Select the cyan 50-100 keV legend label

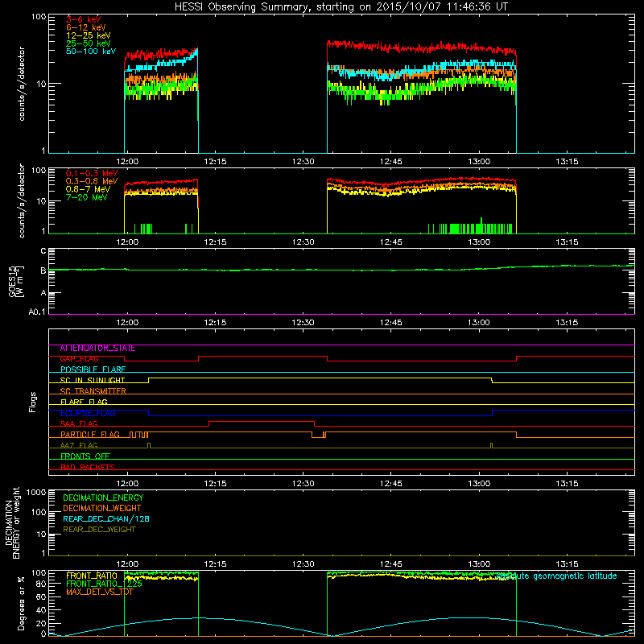point(91,52)
